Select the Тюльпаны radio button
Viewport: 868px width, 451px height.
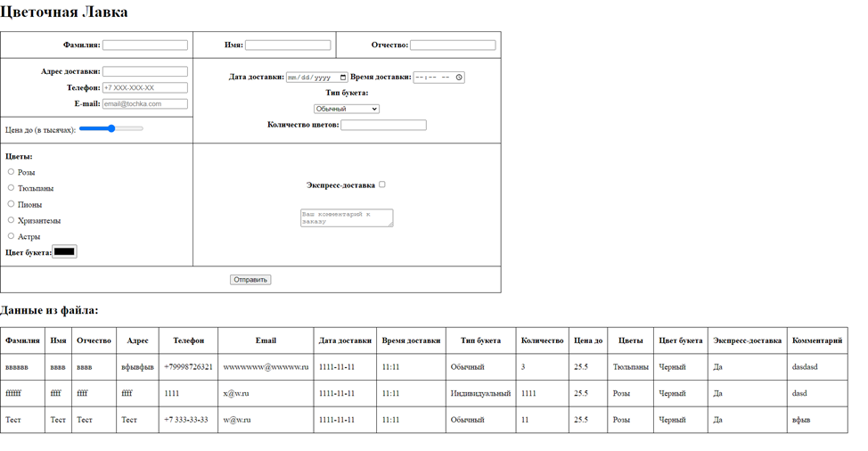click(11, 187)
